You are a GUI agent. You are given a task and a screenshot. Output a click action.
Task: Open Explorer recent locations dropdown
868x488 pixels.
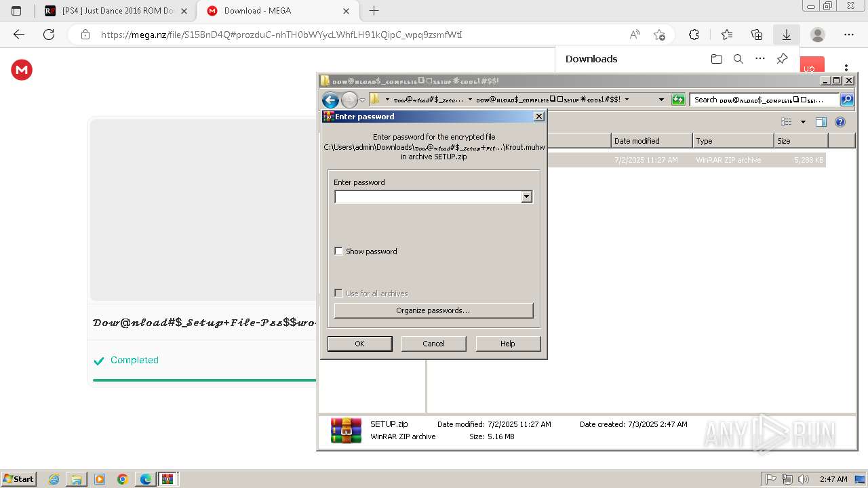click(x=363, y=100)
